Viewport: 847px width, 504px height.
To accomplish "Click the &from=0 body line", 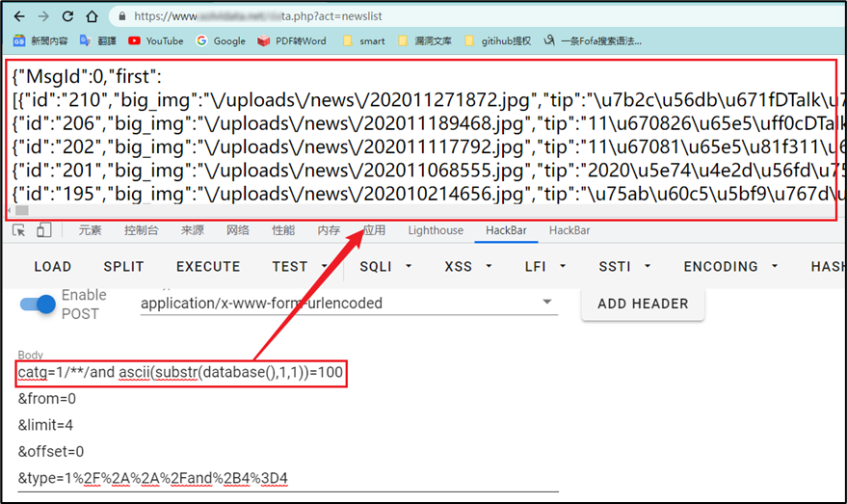I will coord(47,399).
